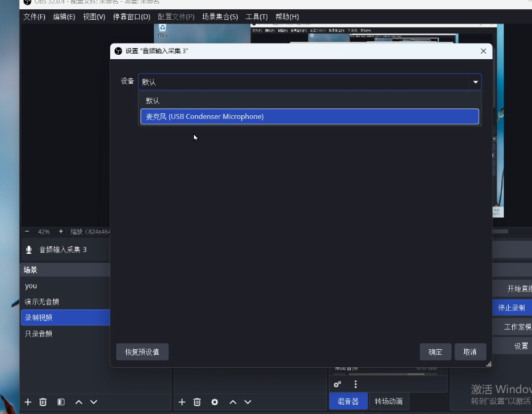The image size is (532, 414).
Task: Confirm with the 确定 button
Action: pos(435,352)
